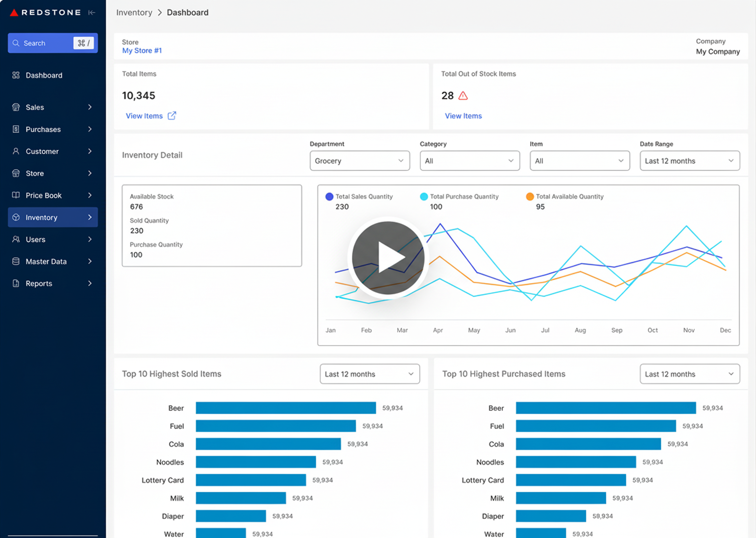Open the Reports icon

click(16, 283)
